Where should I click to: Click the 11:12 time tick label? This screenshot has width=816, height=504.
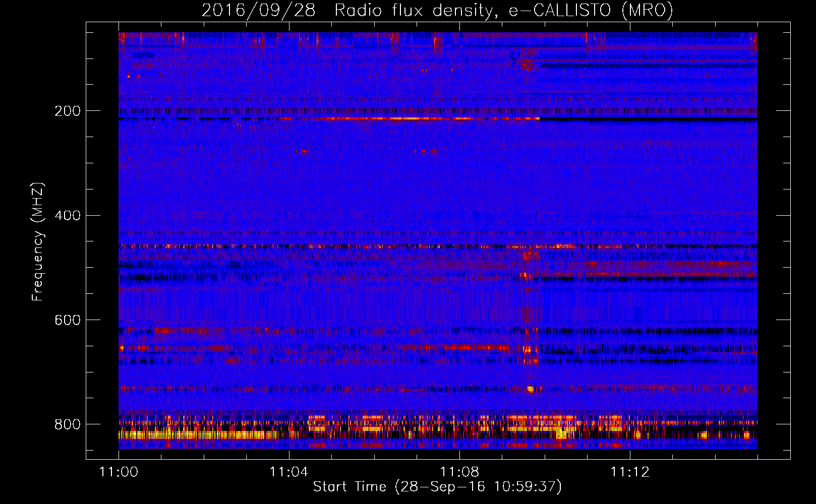(630, 472)
